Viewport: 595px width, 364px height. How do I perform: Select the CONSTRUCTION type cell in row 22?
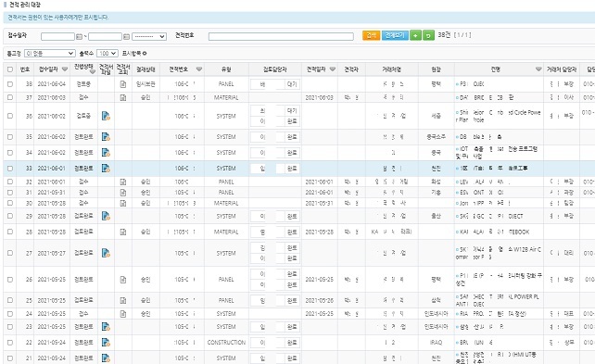[226, 343]
